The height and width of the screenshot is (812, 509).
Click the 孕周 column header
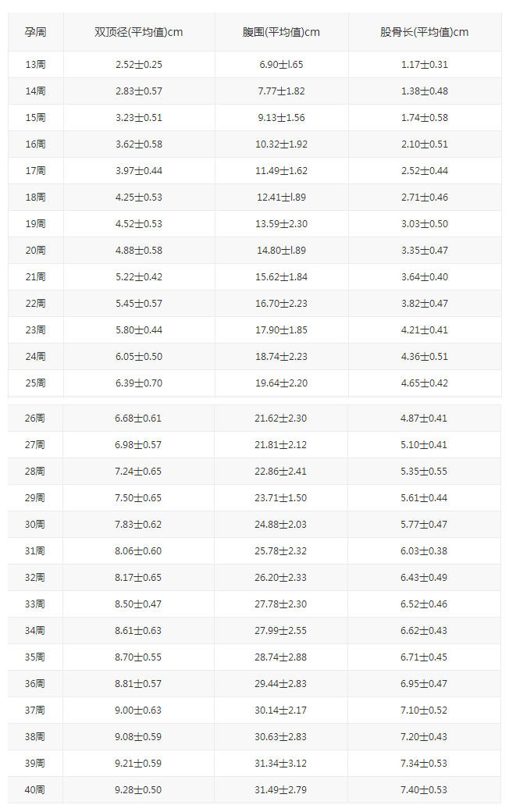pyautogui.click(x=36, y=32)
